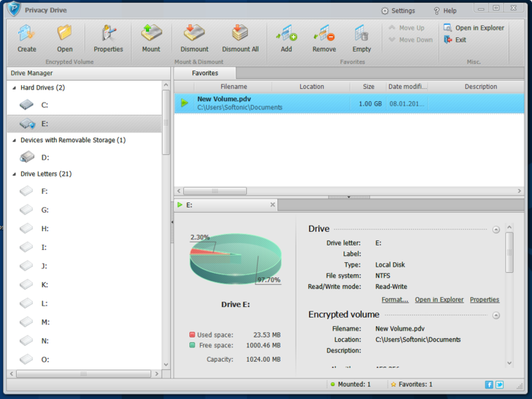
Task: Click the Open in Explorer link under Drive
Action: click(x=439, y=299)
